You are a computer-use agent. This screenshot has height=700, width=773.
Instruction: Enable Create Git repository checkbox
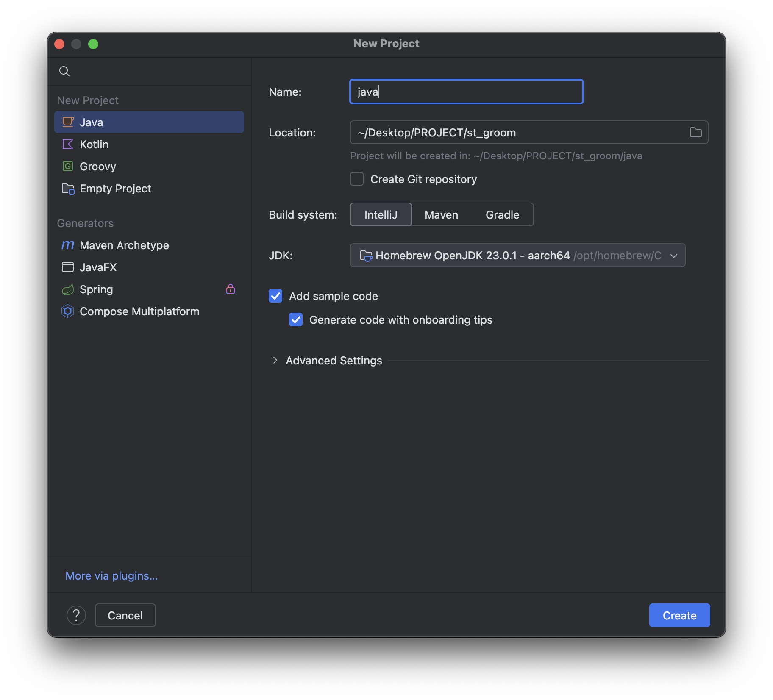coord(357,179)
